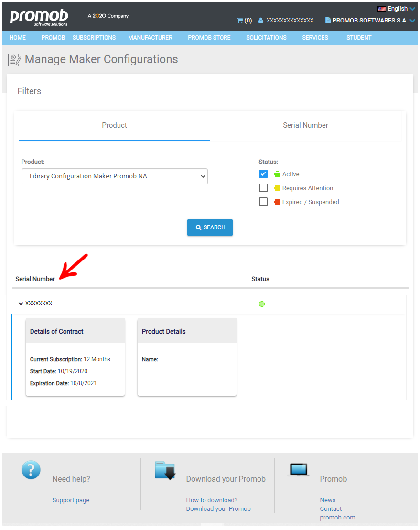Click the Serial Number column header
Image resolution: width=420 pixels, height=530 pixels.
[x=35, y=279]
